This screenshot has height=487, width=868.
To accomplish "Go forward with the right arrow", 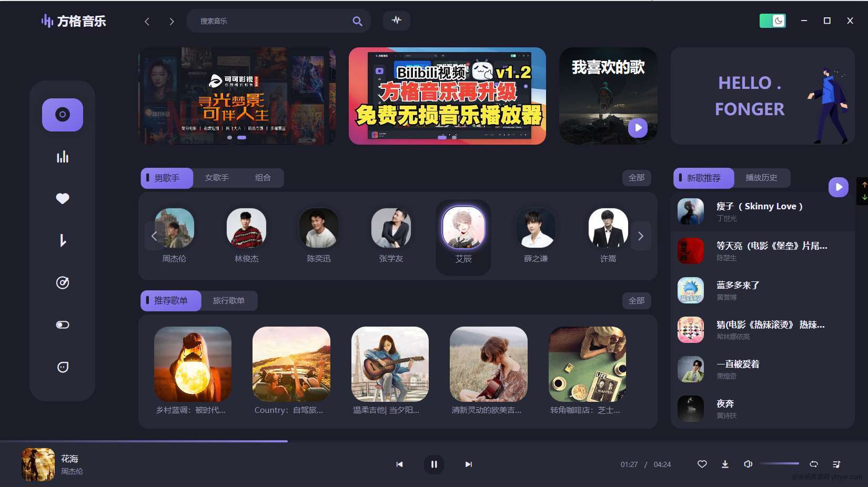I will [171, 21].
